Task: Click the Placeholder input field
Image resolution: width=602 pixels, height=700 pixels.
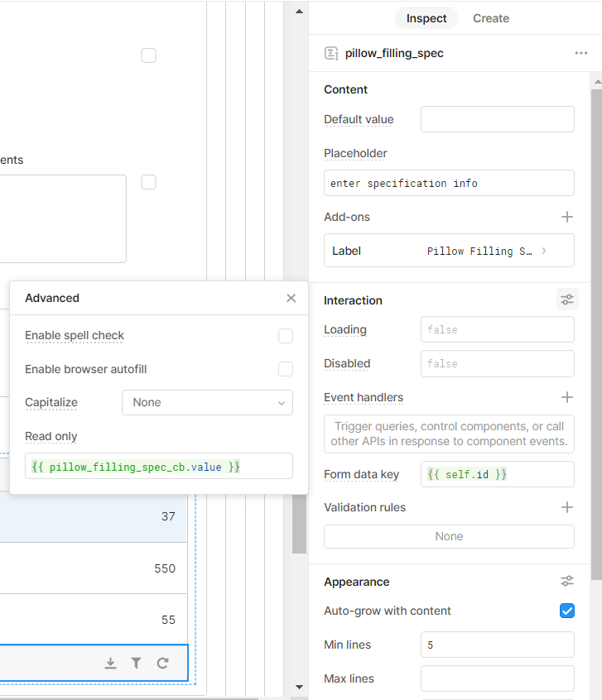Action: [x=449, y=183]
